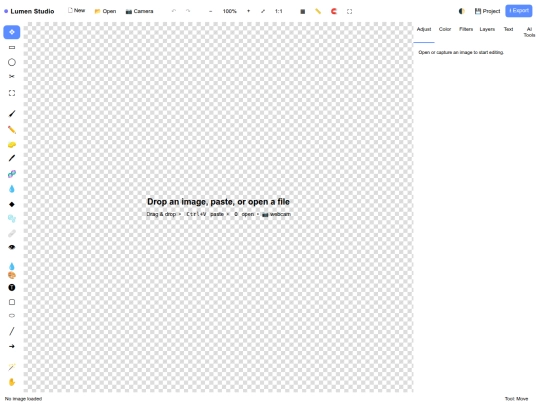The image size is (540, 405).
Task: Select the hand pan tool
Action: (x=12, y=382)
